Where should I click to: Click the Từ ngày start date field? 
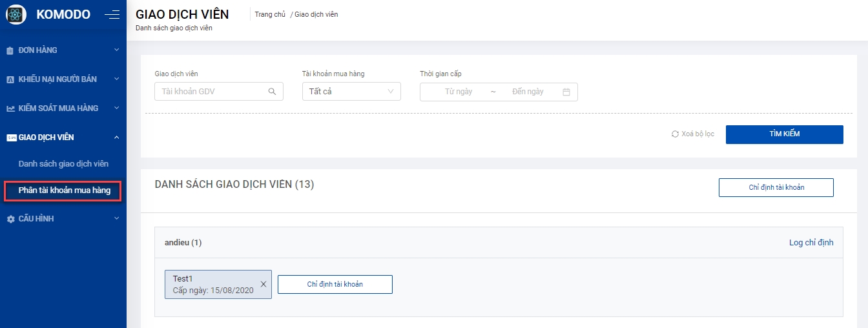coord(458,92)
